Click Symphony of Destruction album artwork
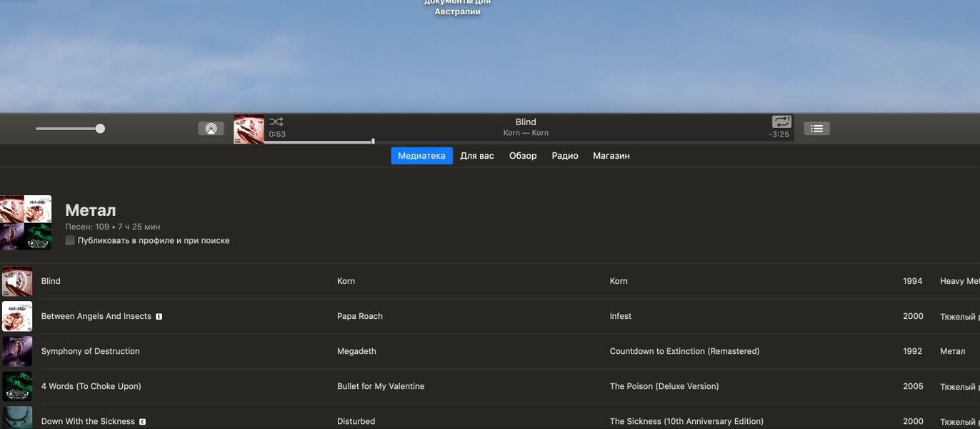The width and height of the screenshot is (980, 429). click(x=17, y=351)
